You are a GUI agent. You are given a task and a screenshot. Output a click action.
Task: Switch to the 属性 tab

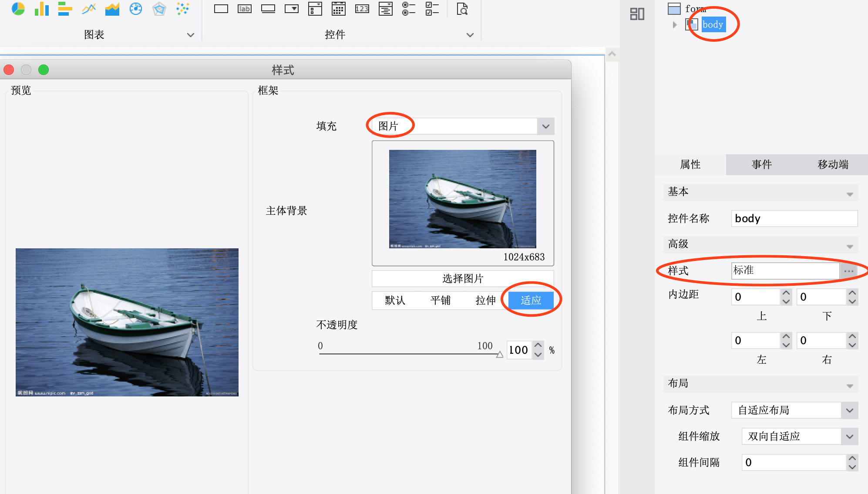[690, 164]
